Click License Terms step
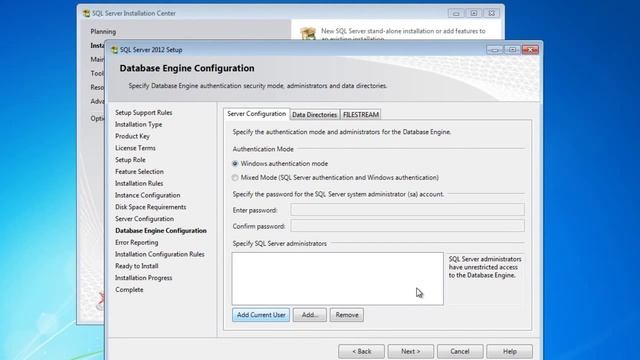This screenshot has width=640, height=360. (135, 148)
